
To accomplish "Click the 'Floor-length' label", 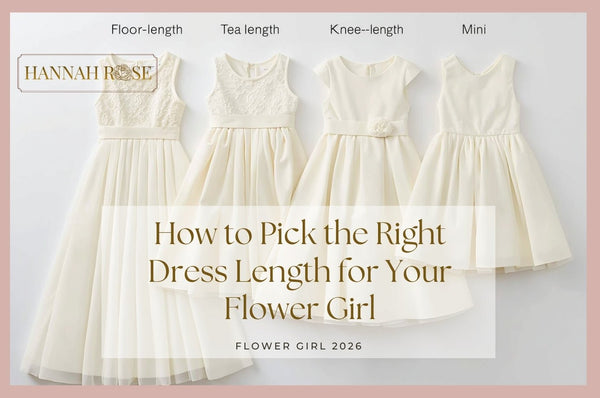I will [147, 29].
